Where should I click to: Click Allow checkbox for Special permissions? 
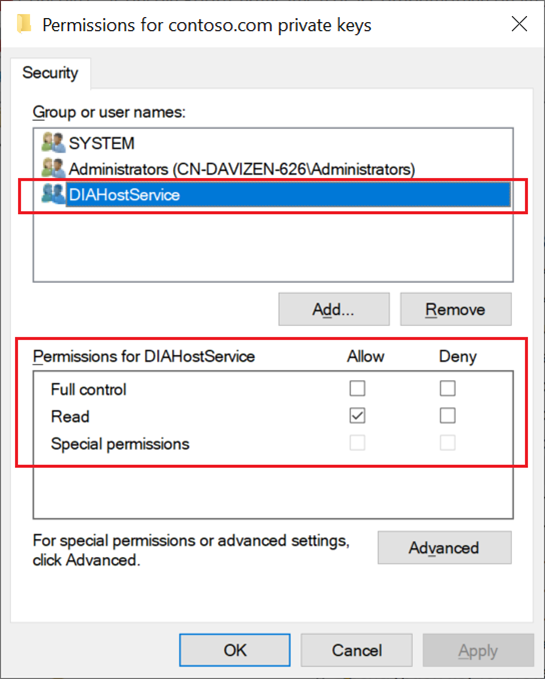point(357,443)
